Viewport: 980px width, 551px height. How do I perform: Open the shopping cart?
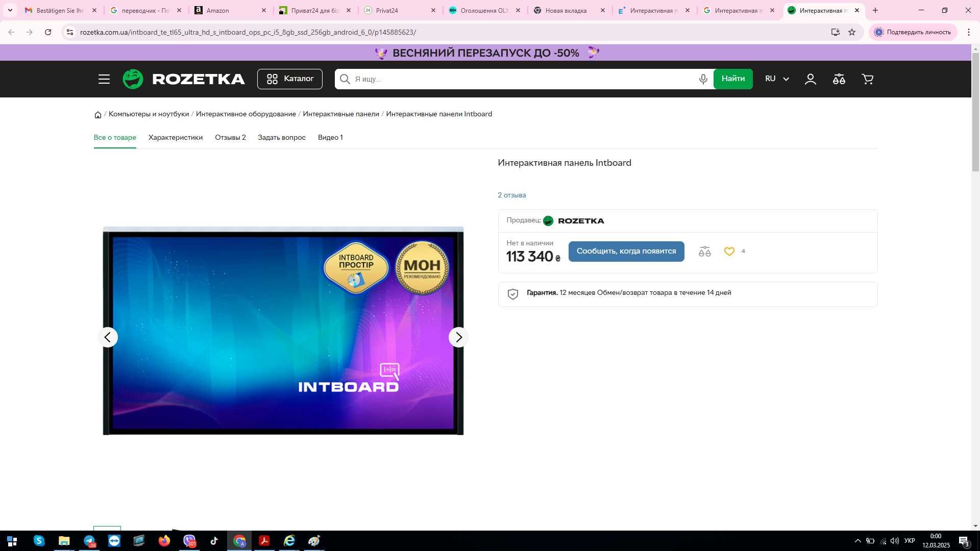pyautogui.click(x=868, y=79)
